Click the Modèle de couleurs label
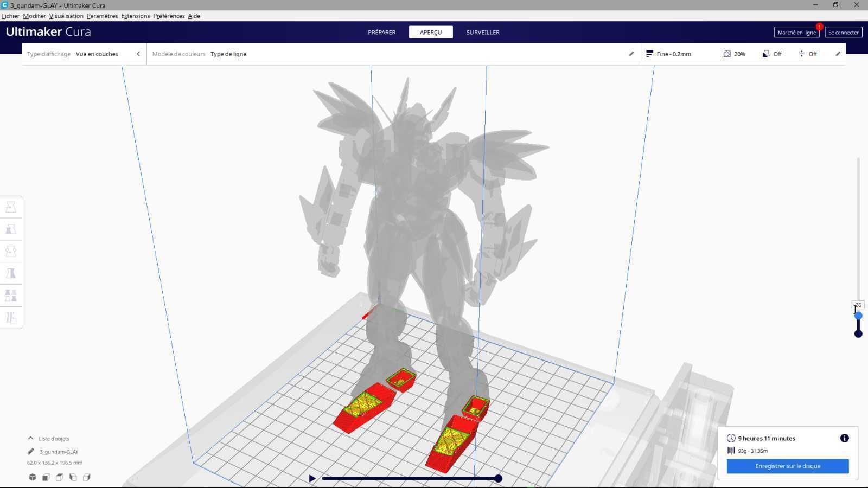Screen dimensions: 868x488 pos(178,54)
